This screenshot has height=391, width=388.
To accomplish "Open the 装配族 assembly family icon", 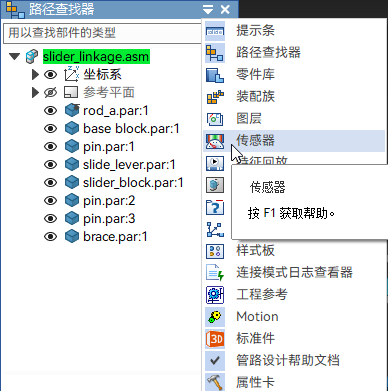I will click(x=215, y=97).
